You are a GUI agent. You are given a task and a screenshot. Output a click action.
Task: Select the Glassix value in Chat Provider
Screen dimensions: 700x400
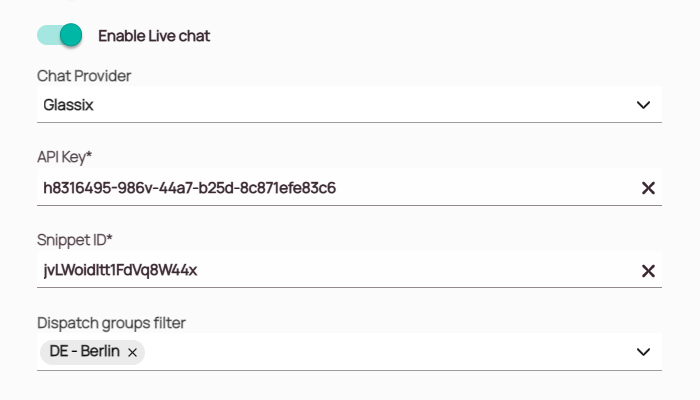[69, 104]
